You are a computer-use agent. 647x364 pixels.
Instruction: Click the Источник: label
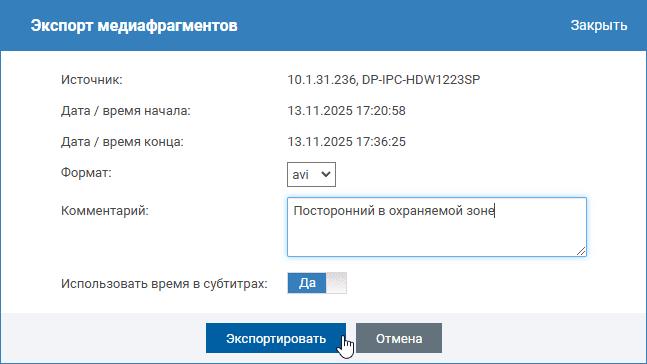(92, 80)
